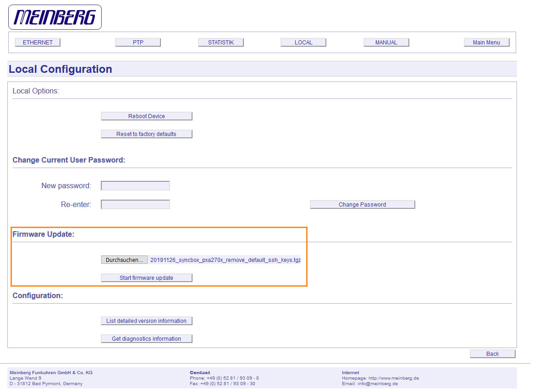Open the ETHERNET menu
Viewport: 534px width, 392px height.
pyautogui.click(x=38, y=43)
